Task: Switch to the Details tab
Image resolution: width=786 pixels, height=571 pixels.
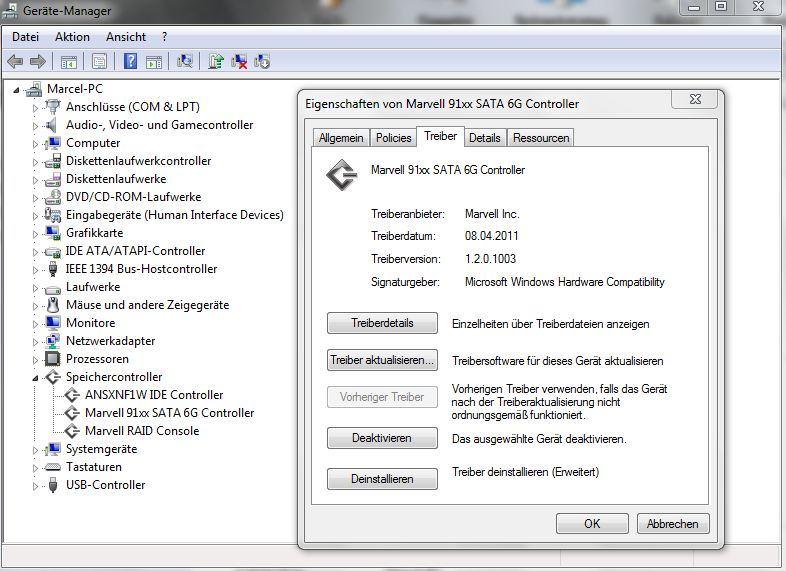Action: coord(485,138)
